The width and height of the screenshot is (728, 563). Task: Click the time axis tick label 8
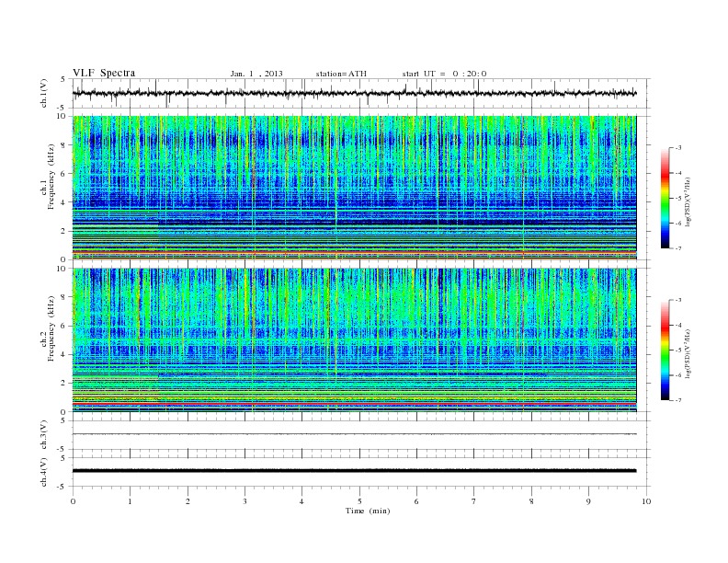tap(531, 501)
